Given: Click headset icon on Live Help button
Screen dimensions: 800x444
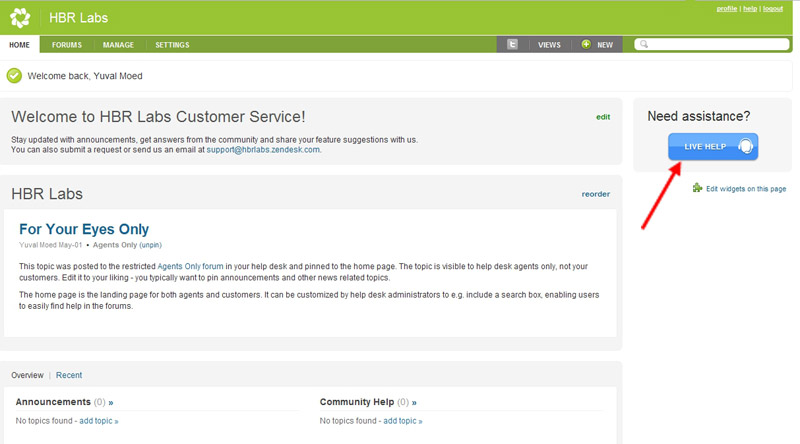Looking at the screenshot, I should coord(745,146).
